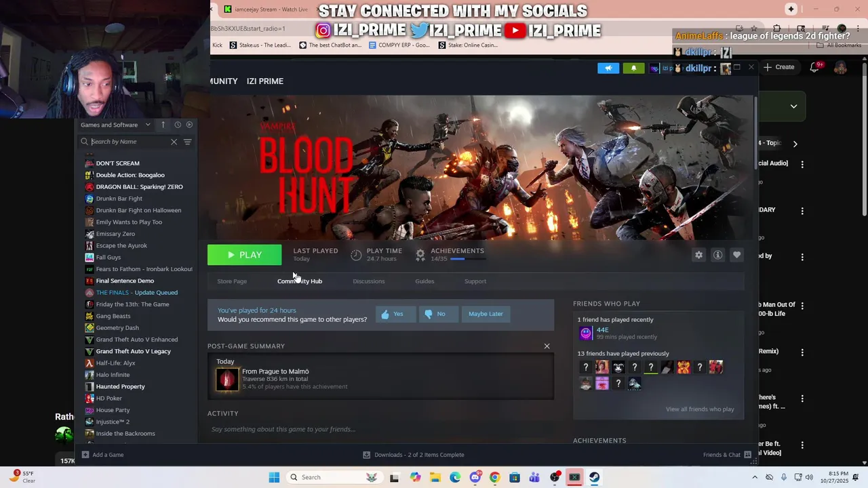
Task: Click Add a Game at bottom left
Action: click(x=102, y=455)
